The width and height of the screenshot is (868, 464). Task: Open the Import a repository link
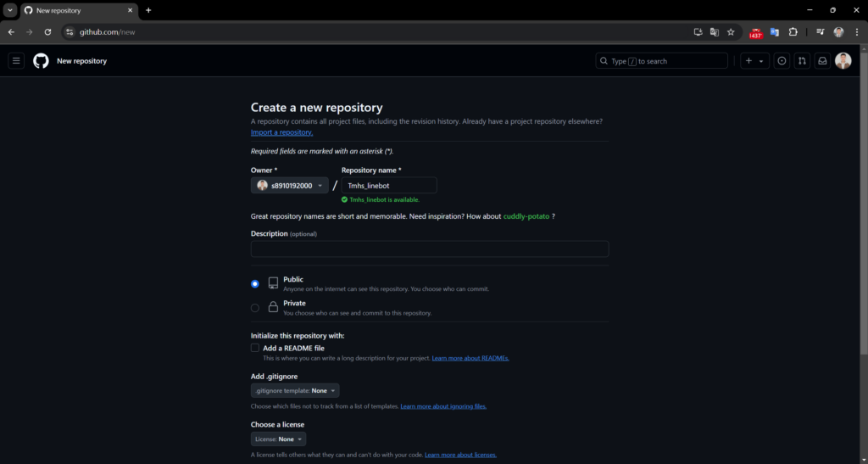pyautogui.click(x=281, y=132)
